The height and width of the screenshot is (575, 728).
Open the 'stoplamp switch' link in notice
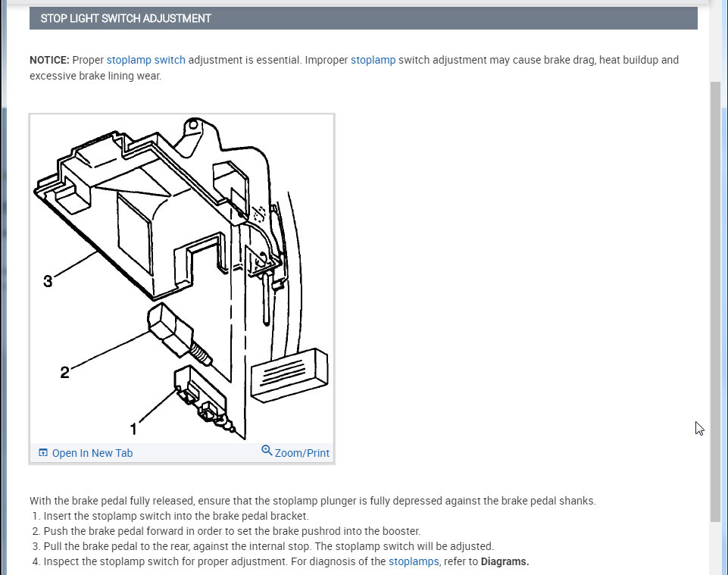[x=145, y=60]
